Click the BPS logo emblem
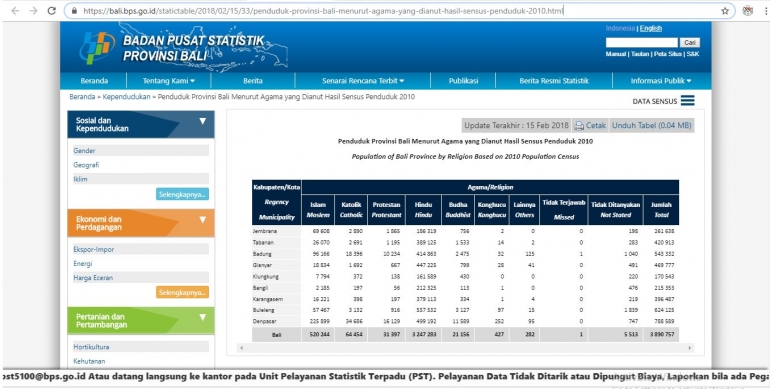The image size is (770, 389). point(97,48)
